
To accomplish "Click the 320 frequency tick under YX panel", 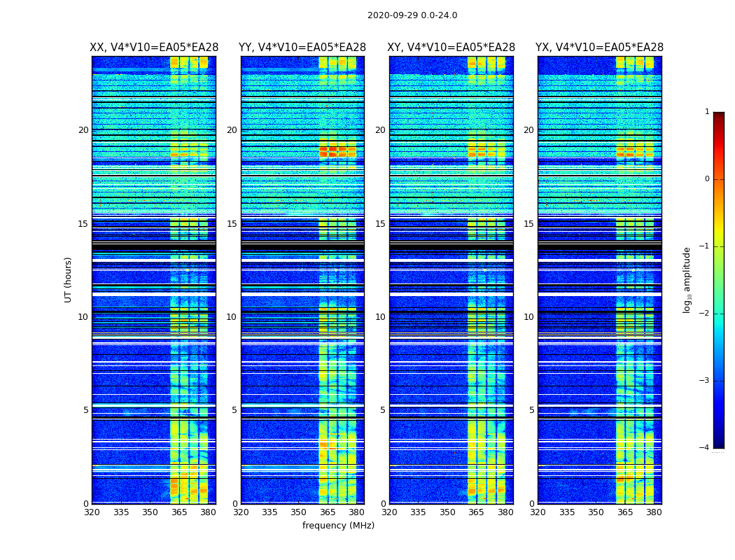I will coord(538,512).
